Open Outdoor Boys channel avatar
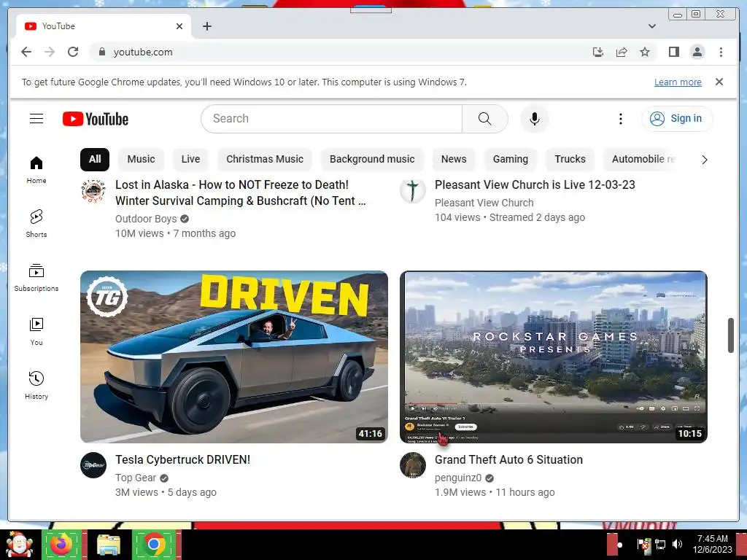This screenshot has height=560, width=747. (x=93, y=191)
